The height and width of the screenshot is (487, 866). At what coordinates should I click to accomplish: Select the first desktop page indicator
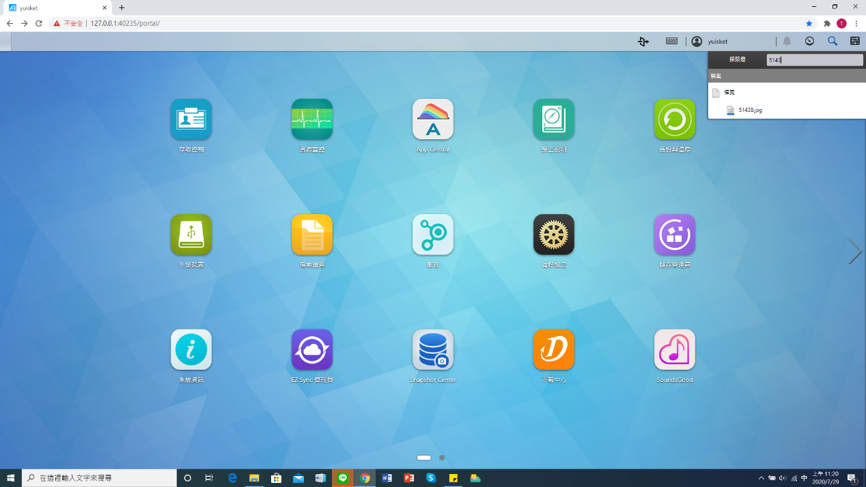click(424, 457)
